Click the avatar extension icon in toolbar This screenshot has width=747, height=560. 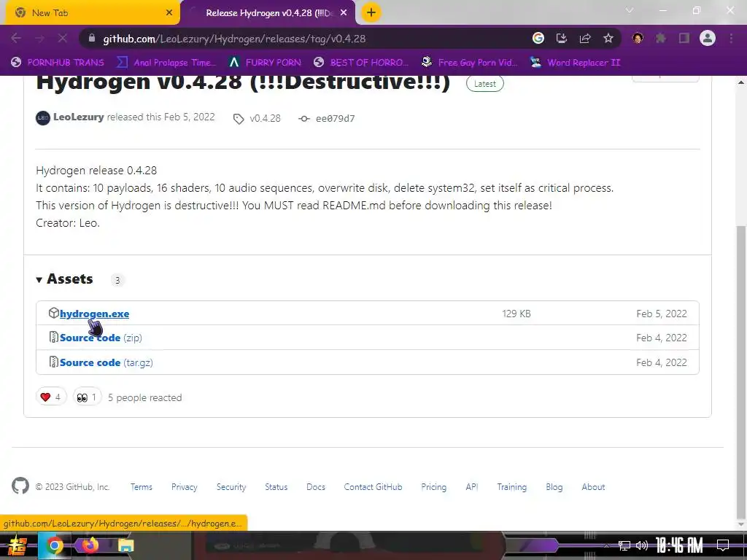tap(638, 38)
